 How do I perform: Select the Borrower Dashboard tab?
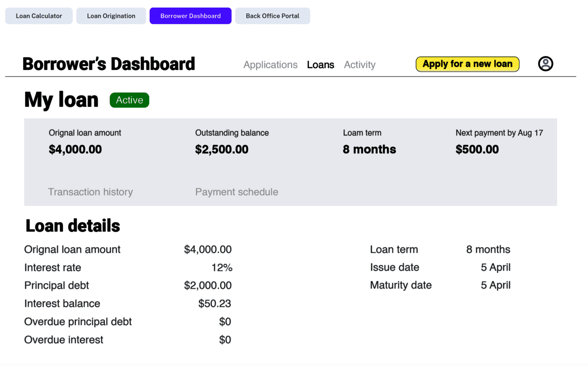point(190,16)
